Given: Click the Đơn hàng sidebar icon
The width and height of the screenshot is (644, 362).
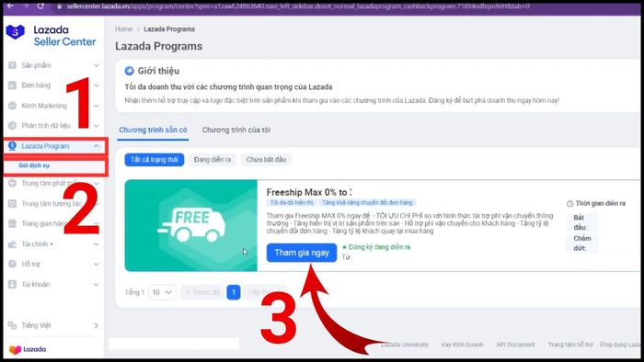Looking at the screenshot, I should tap(12, 85).
